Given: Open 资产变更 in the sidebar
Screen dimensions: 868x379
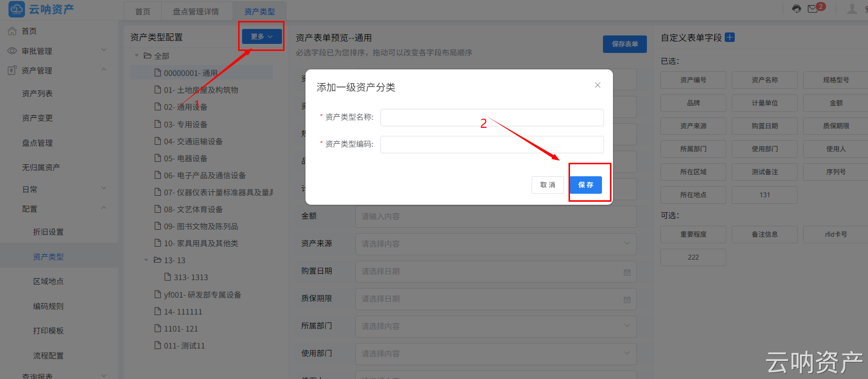Looking at the screenshot, I should (x=37, y=118).
